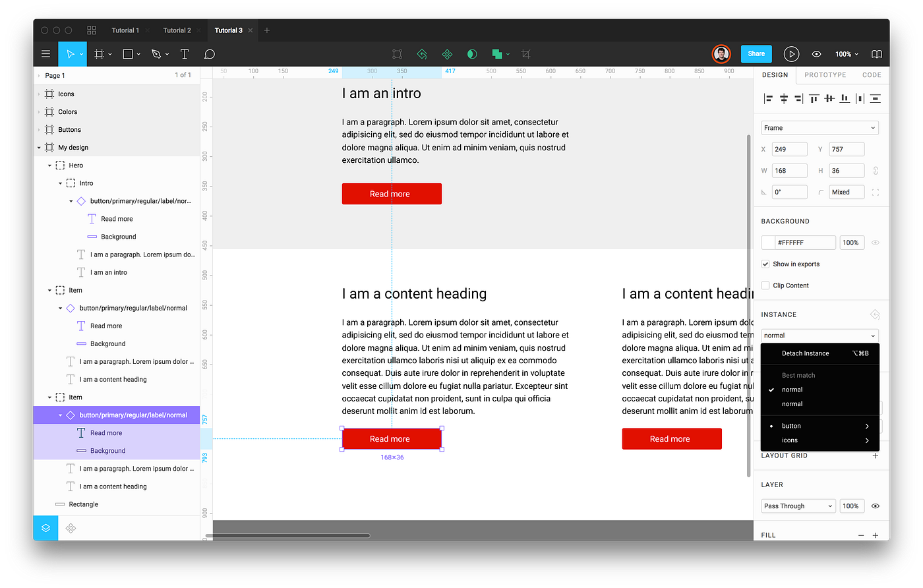Switch to Tutorial 1 tab
This screenshot has width=923, height=588.
pyautogui.click(x=125, y=30)
